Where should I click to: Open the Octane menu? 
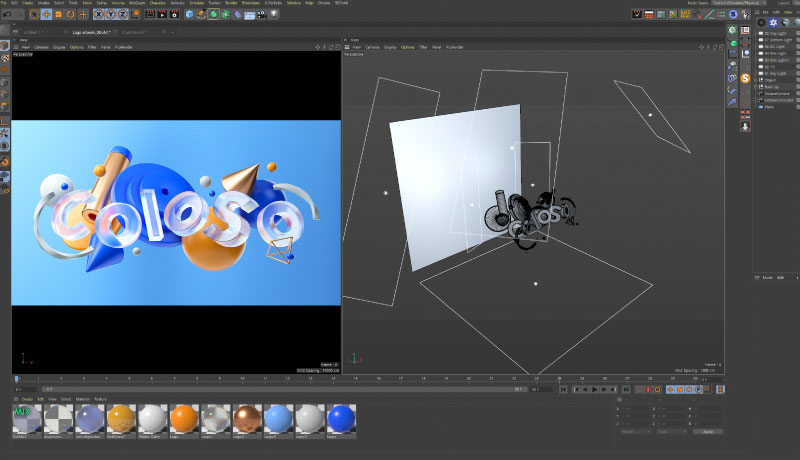(x=324, y=3)
